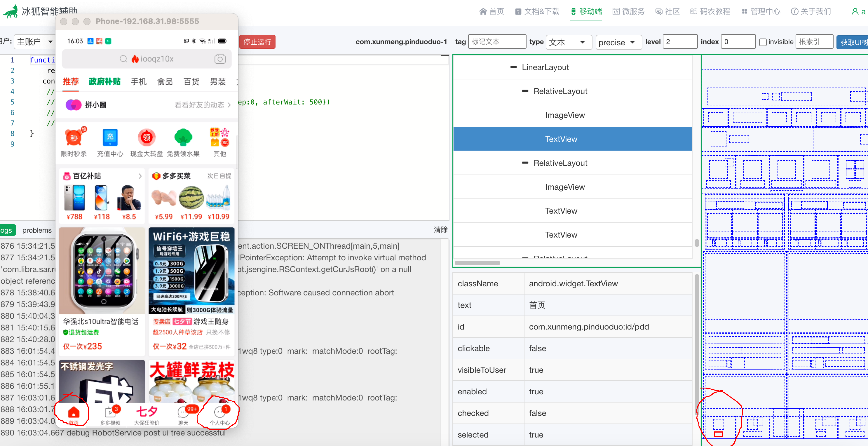Tap the camera search icon in the phone
This screenshot has width=868, height=446.
(220, 59)
